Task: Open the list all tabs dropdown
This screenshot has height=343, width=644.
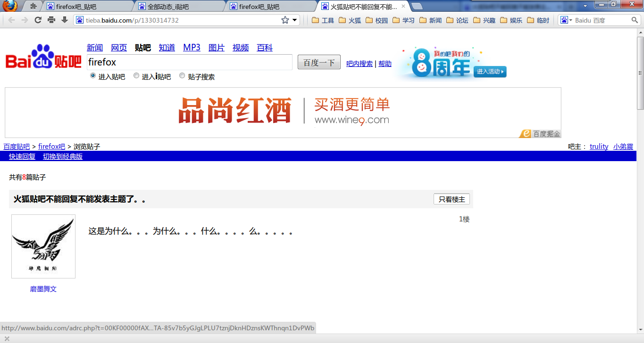Action: point(585,6)
